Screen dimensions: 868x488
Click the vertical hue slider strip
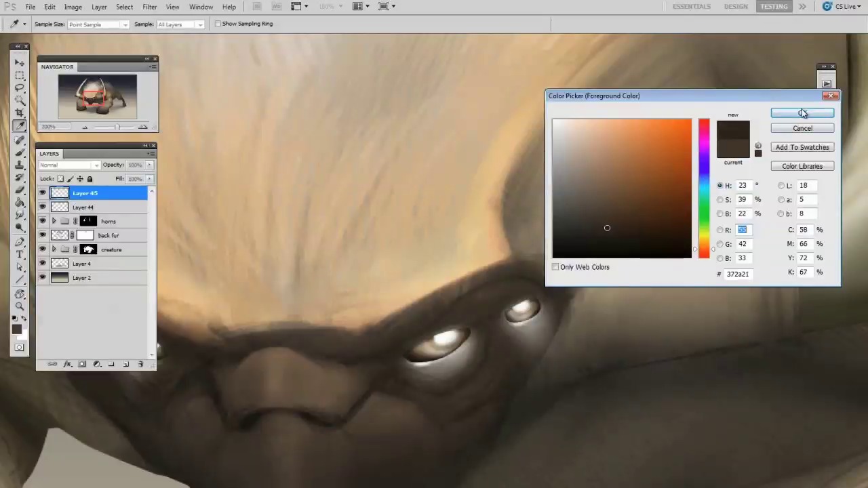[704, 188]
